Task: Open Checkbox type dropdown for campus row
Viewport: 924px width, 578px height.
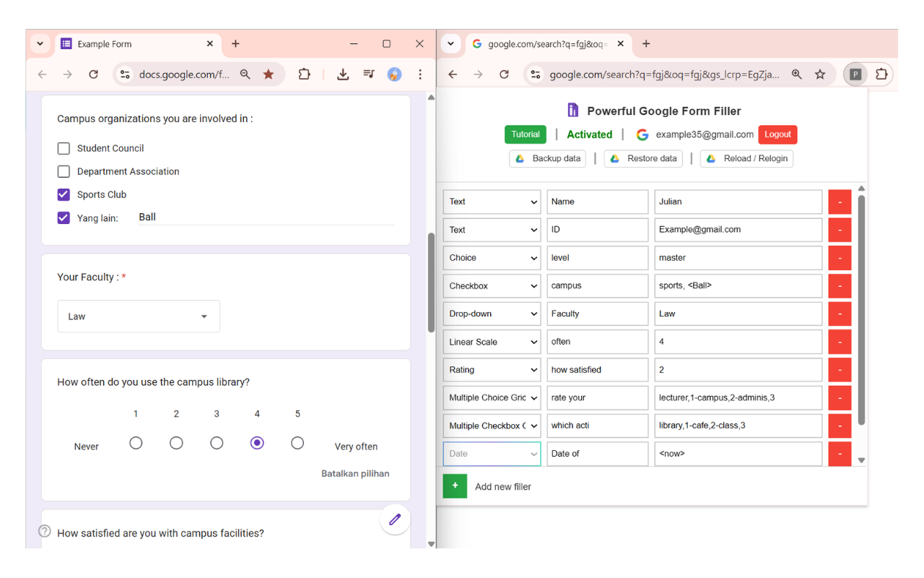Action: point(492,285)
